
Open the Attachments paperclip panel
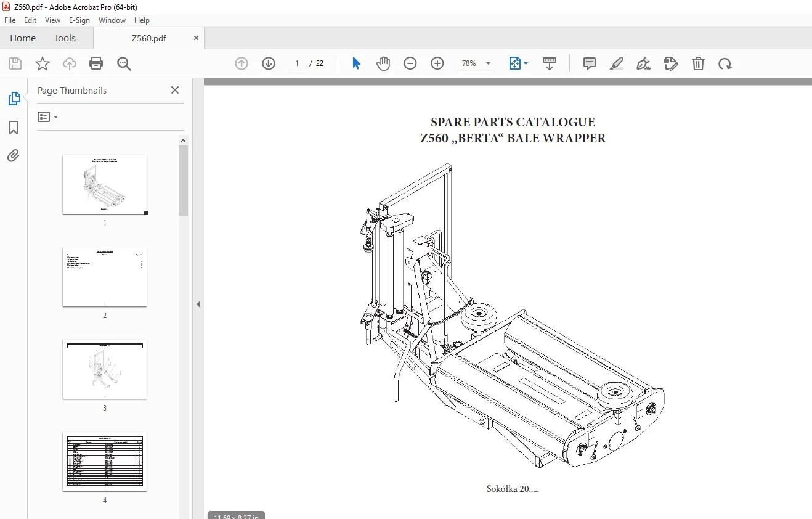pyautogui.click(x=14, y=155)
